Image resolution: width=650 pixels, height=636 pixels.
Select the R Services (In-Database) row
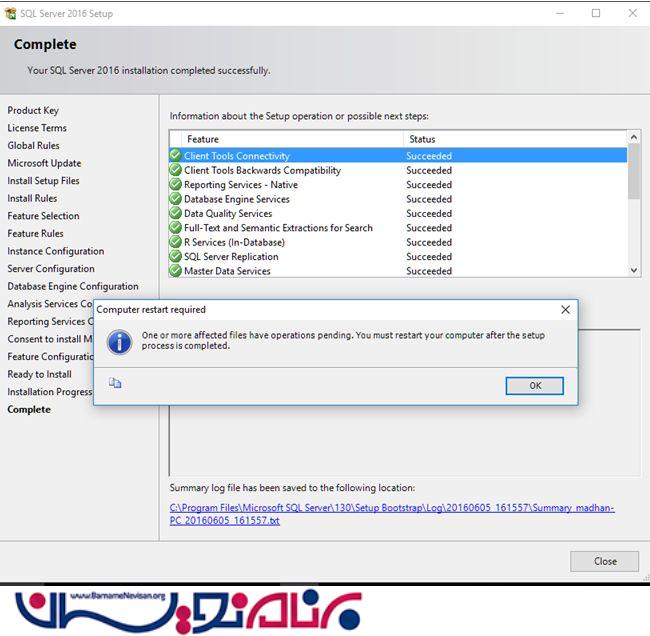coord(234,242)
